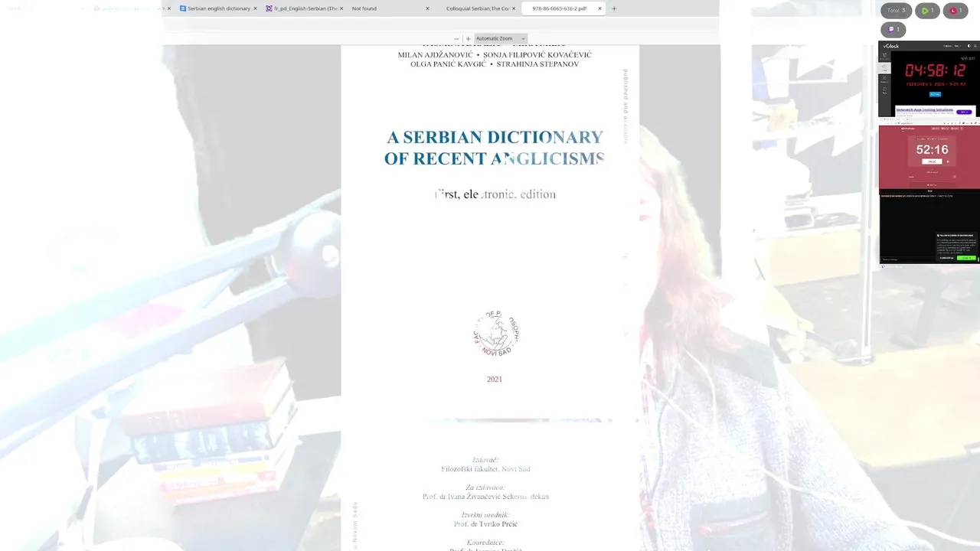This screenshot has height=551, width=980.
Task: Click the Total 3 overlay badge
Action: tap(896, 11)
